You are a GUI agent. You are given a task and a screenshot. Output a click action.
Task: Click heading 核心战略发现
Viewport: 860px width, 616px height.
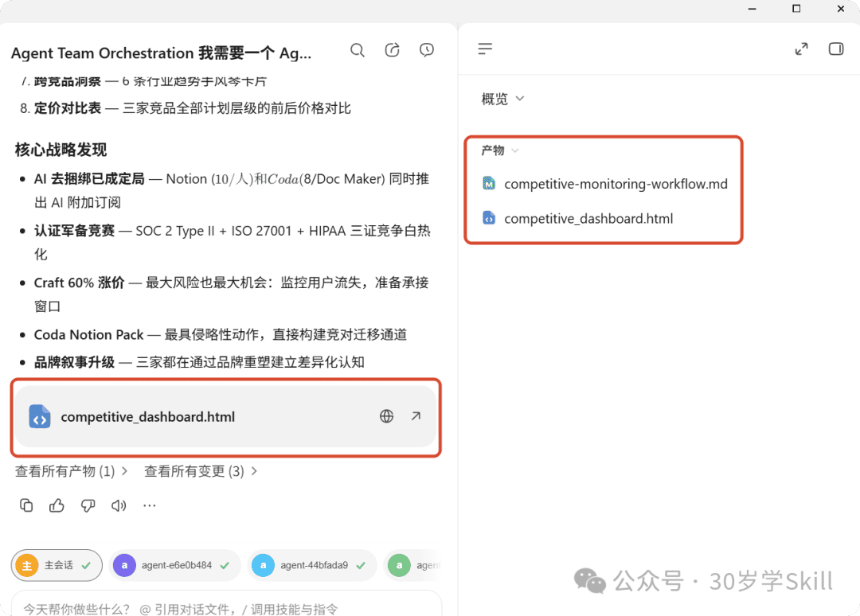tap(61, 150)
